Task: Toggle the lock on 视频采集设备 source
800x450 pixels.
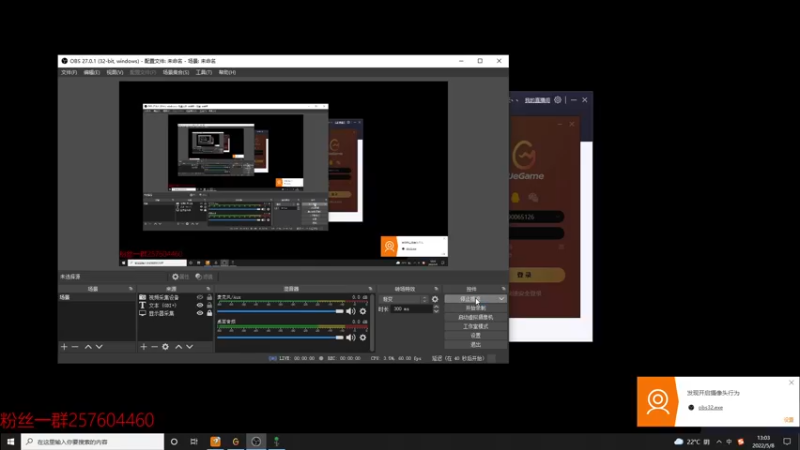Action: (x=209, y=297)
